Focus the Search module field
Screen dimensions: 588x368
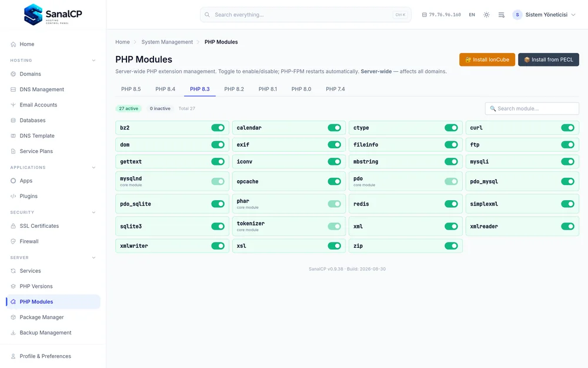pyautogui.click(x=532, y=108)
